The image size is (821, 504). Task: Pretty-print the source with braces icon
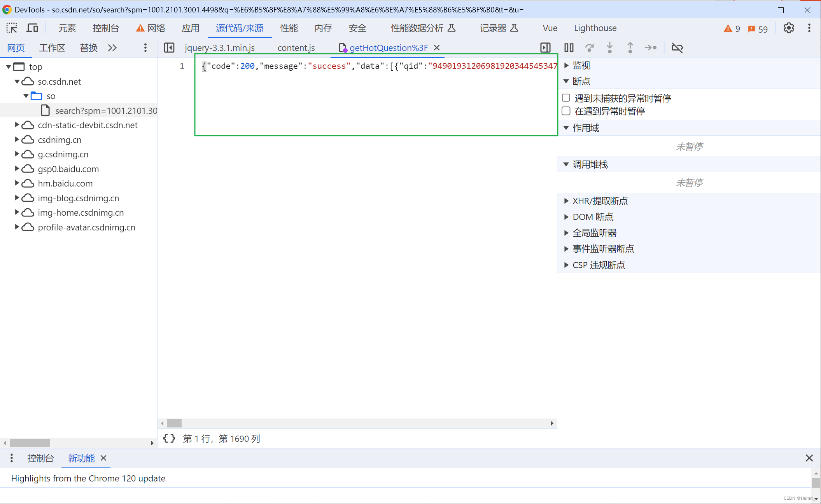(x=169, y=439)
